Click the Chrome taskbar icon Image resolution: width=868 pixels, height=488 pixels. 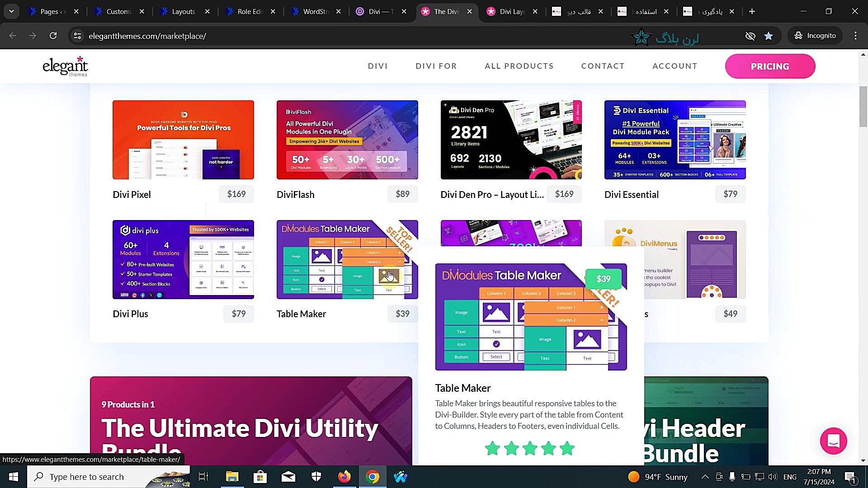pos(373,477)
